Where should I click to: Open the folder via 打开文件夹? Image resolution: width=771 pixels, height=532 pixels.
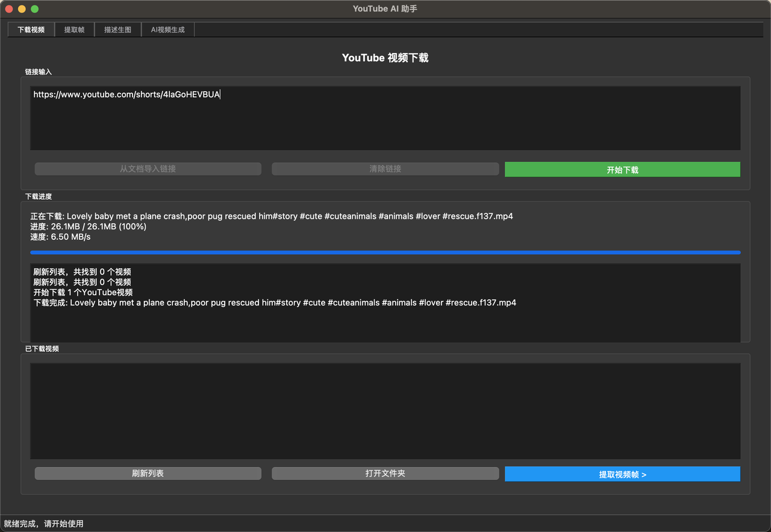(x=385, y=474)
